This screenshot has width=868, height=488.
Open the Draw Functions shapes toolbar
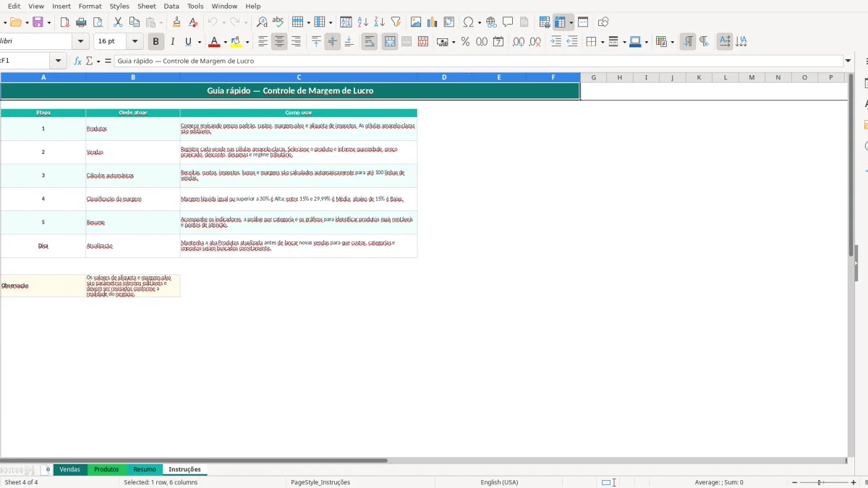pos(603,22)
